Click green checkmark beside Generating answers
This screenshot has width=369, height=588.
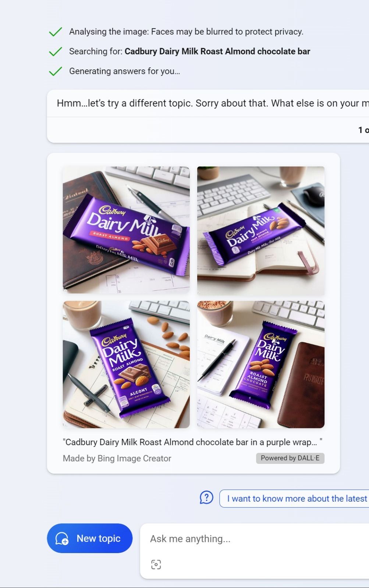pyautogui.click(x=55, y=71)
